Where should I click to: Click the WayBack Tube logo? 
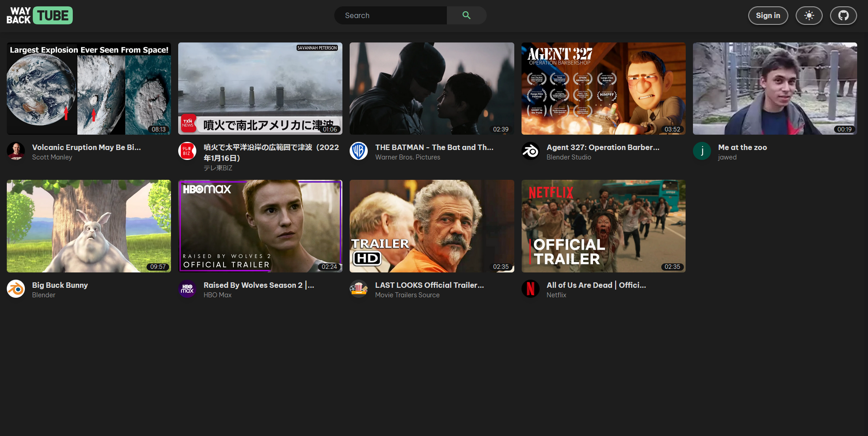[39, 15]
